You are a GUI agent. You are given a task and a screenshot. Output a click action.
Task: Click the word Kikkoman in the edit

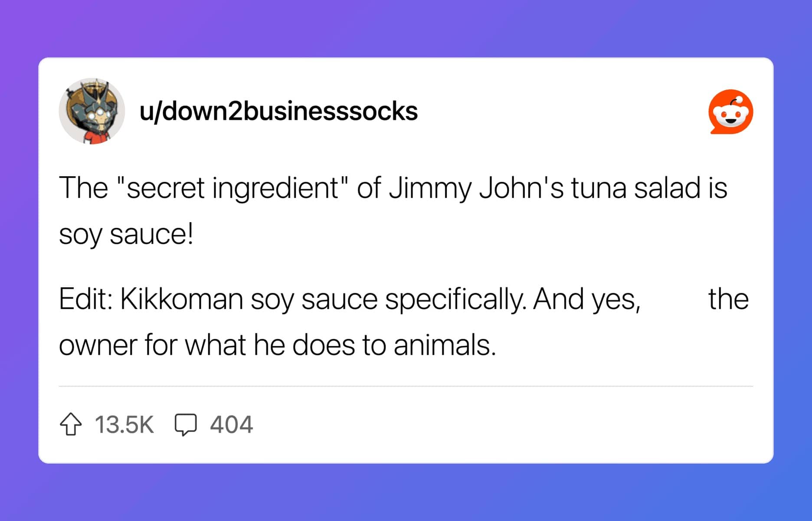[181, 299]
